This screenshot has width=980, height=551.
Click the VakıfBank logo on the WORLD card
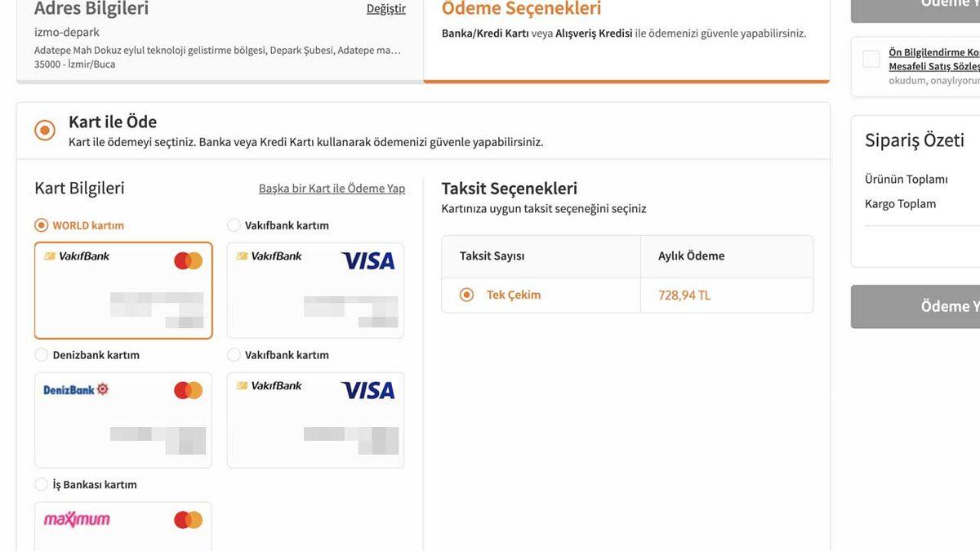[x=74, y=256]
